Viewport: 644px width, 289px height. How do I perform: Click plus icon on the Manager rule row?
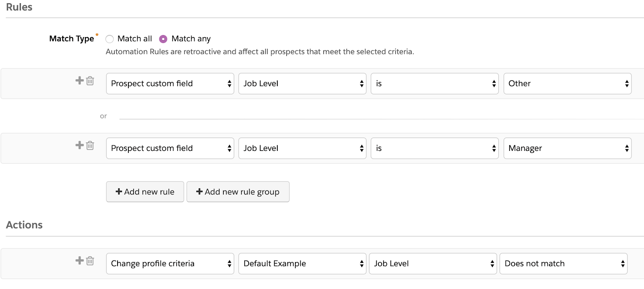pos(79,145)
